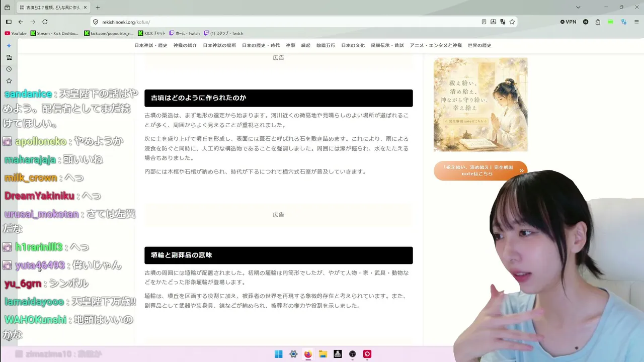Click the apolloneko chat username

[41, 141]
